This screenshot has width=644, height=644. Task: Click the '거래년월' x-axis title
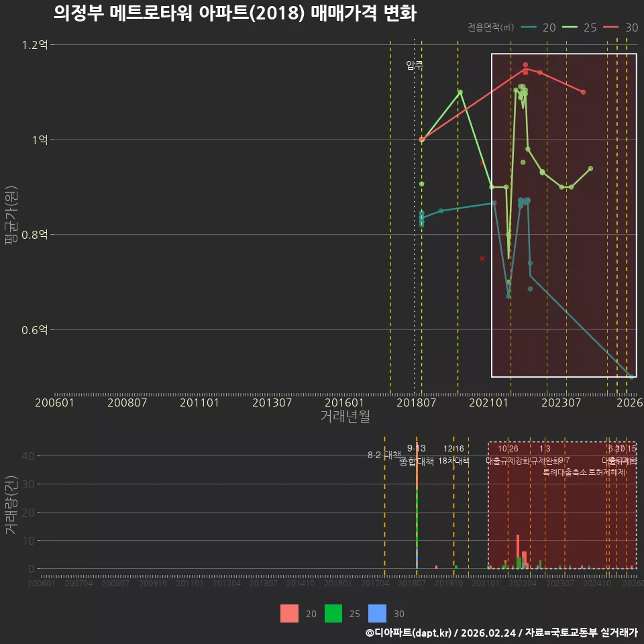(345, 416)
